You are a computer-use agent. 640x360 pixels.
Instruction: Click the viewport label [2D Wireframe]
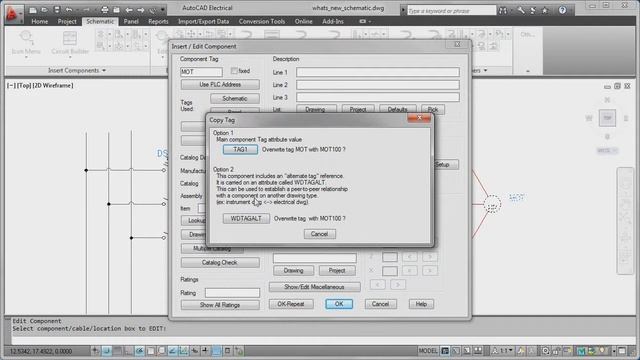[x=53, y=85]
